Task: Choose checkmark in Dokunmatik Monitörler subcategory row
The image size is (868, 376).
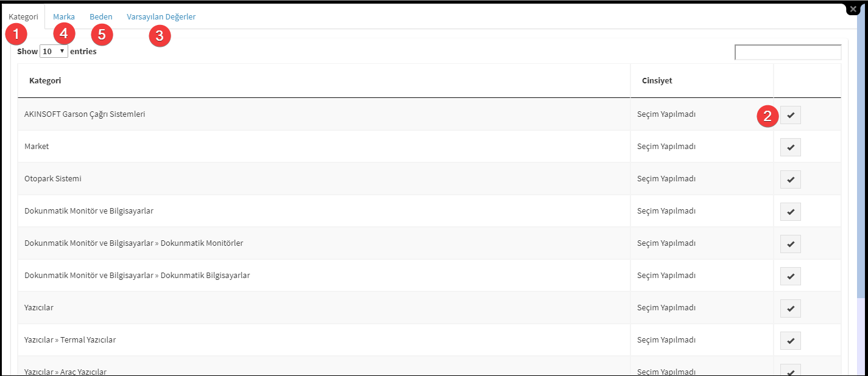Action: (x=791, y=244)
